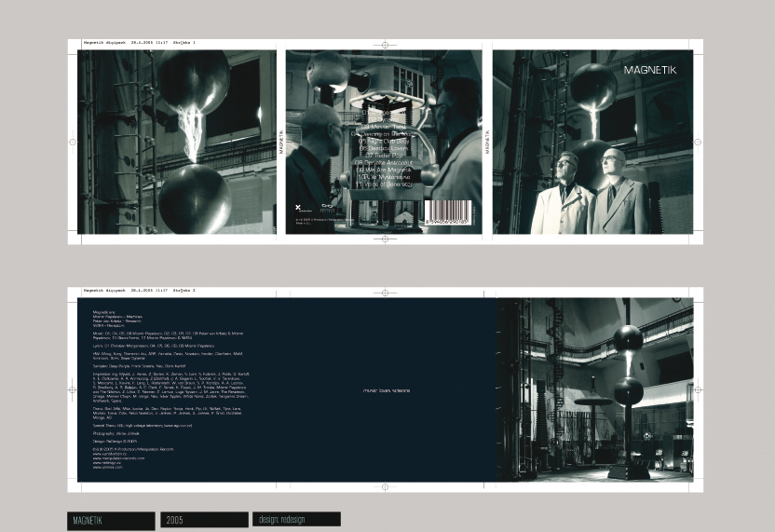Select track '02 Dynamo'

tap(385, 119)
